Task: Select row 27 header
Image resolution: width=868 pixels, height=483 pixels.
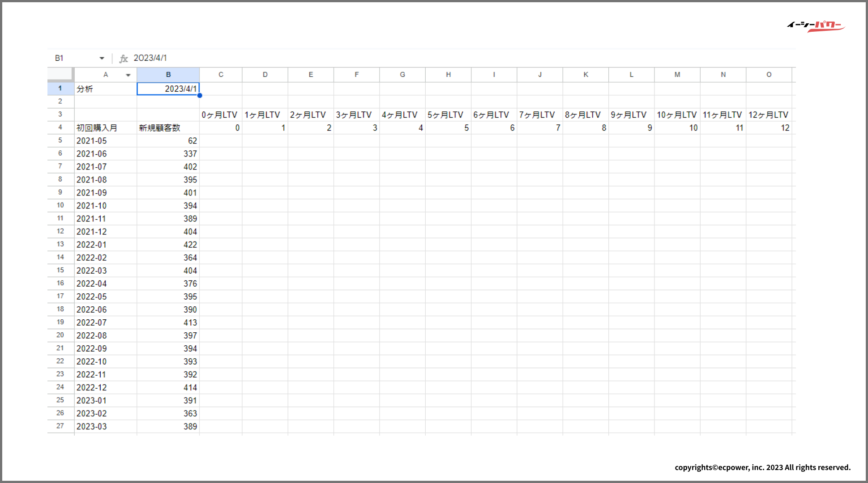Action: 60,426
